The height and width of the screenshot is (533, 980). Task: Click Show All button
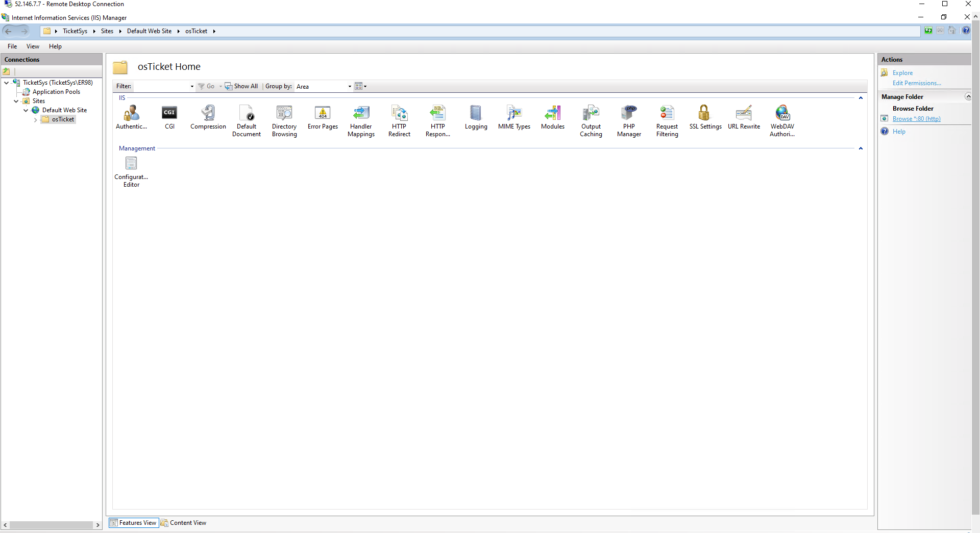coord(241,86)
